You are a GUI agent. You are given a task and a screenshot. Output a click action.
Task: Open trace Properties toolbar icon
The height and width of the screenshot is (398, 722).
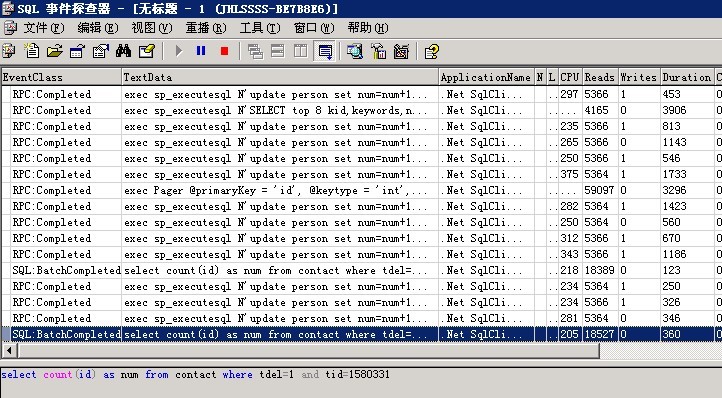pyautogui.click(x=100, y=51)
